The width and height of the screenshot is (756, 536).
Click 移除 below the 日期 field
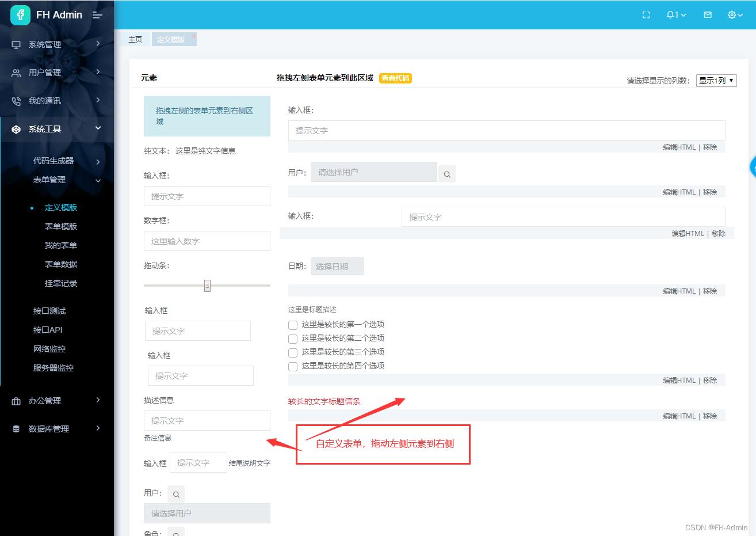click(x=710, y=291)
